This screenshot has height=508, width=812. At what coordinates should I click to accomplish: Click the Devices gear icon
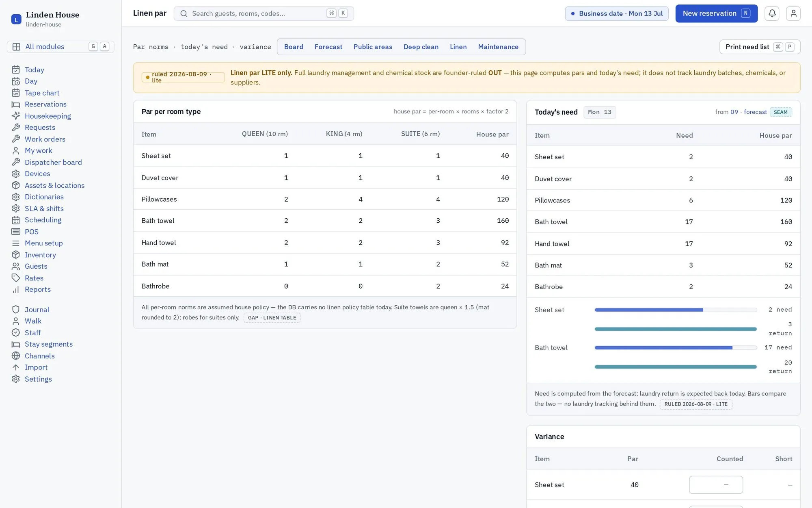tap(16, 174)
